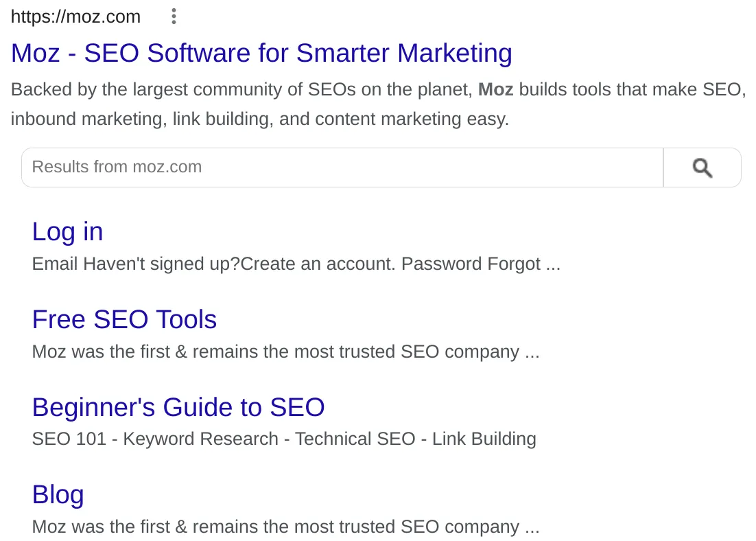The height and width of the screenshot is (541, 756).
Task: Navigate to the Moz 'Blog' link
Action: coord(58,494)
